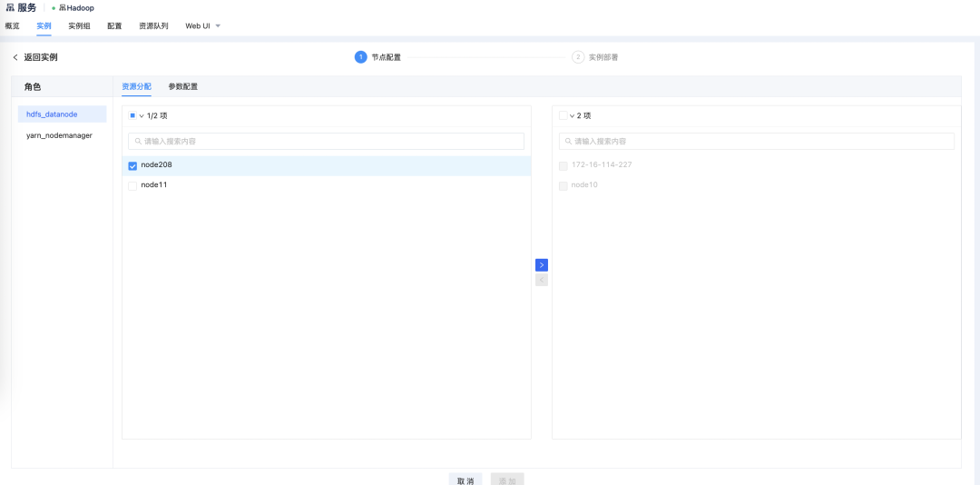980x485 pixels.
Task: Open the Web UI dropdown arrow
Action: point(218,26)
